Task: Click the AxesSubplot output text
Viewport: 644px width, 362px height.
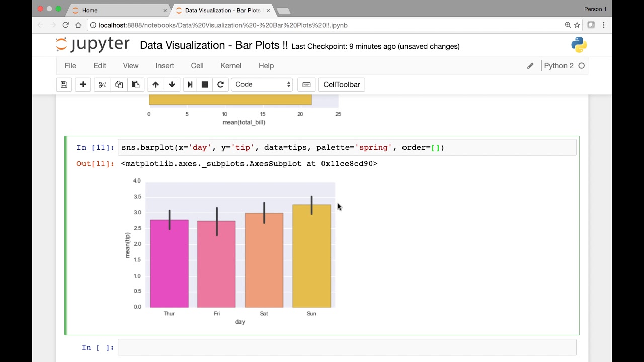Action: point(250,163)
